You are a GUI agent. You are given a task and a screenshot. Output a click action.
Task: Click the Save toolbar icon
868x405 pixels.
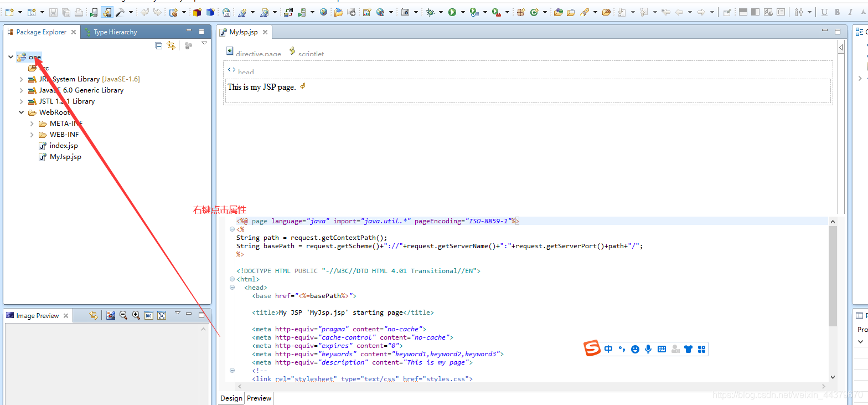point(53,12)
